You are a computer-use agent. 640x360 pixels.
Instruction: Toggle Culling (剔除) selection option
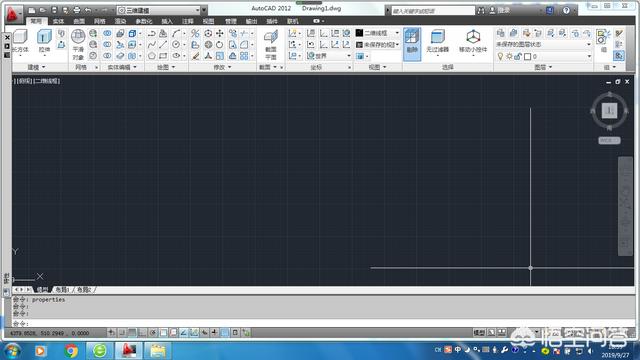(x=412, y=44)
